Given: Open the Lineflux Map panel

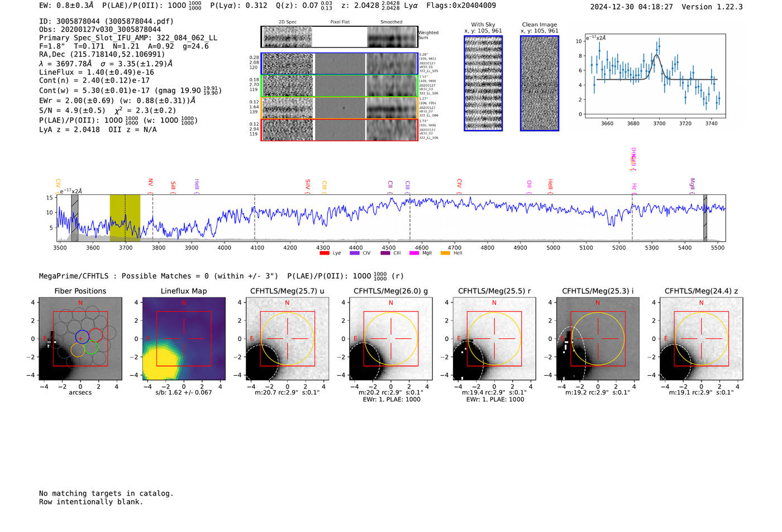Looking at the screenshot, I should (x=184, y=339).
